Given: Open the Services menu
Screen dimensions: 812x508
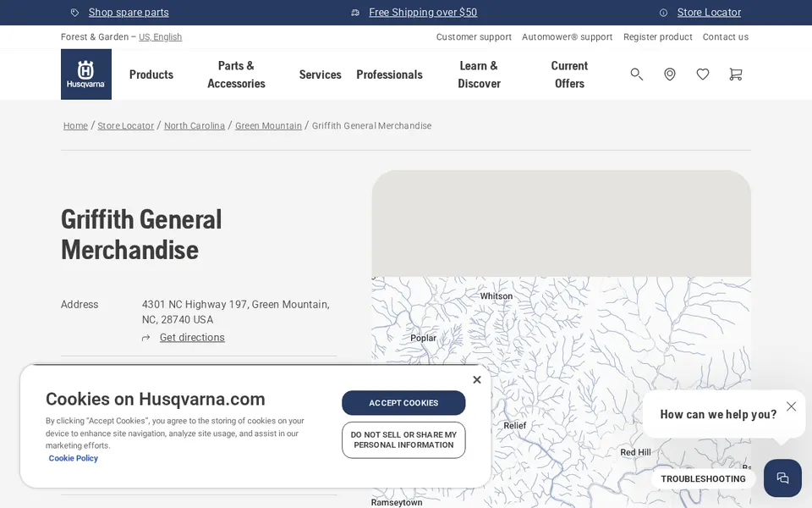Looking at the screenshot, I should 320,75.
